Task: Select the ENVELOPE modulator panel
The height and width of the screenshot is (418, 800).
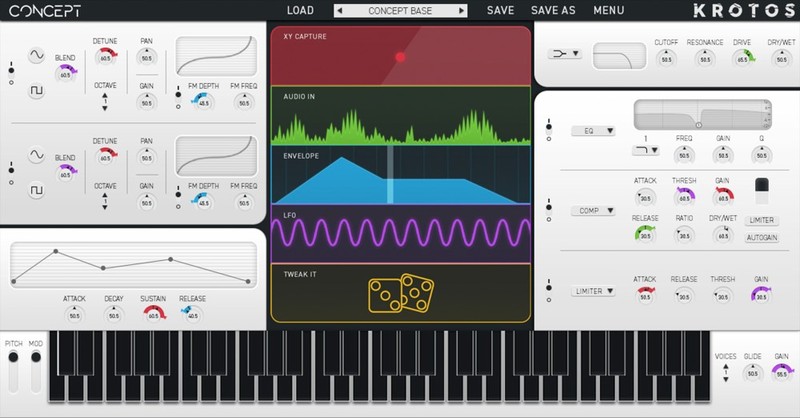Action: pyautogui.click(x=401, y=175)
